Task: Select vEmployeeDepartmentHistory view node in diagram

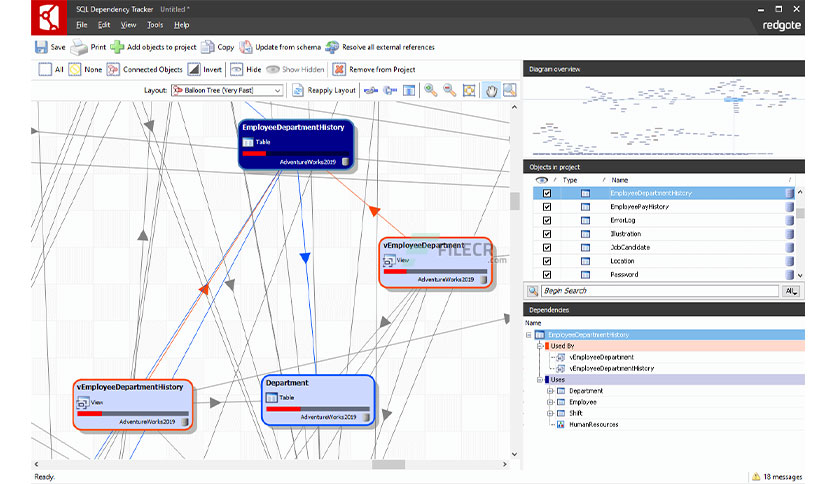Action: tap(133, 405)
